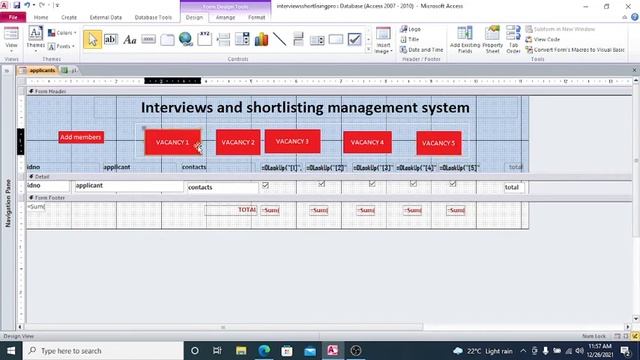Switch to the Arrange tab
The height and width of the screenshot is (360, 640).
pyautogui.click(x=225, y=18)
